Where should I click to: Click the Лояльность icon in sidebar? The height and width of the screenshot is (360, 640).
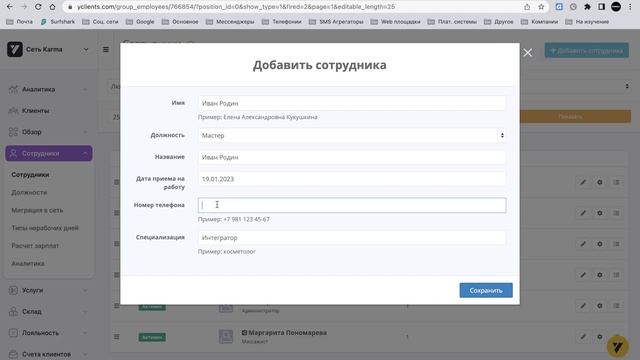tap(13, 333)
